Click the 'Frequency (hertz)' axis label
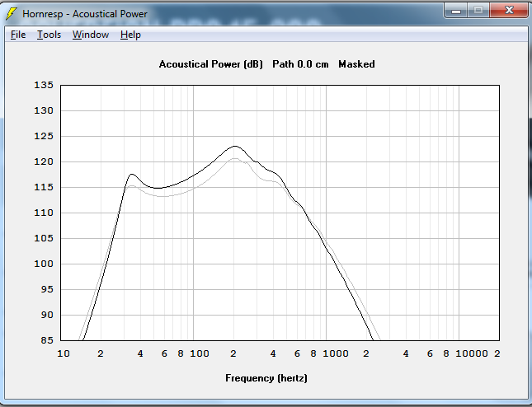The height and width of the screenshot is (407, 532). pyautogui.click(x=266, y=378)
